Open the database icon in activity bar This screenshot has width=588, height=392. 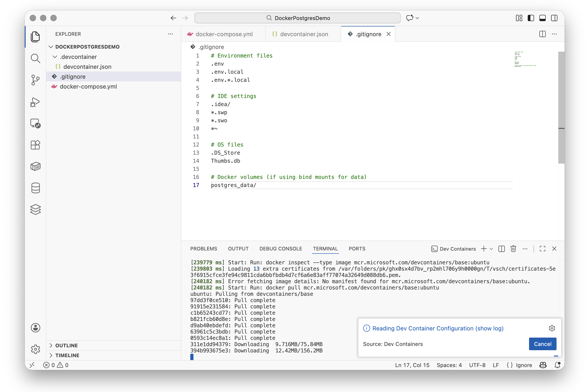click(x=35, y=188)
